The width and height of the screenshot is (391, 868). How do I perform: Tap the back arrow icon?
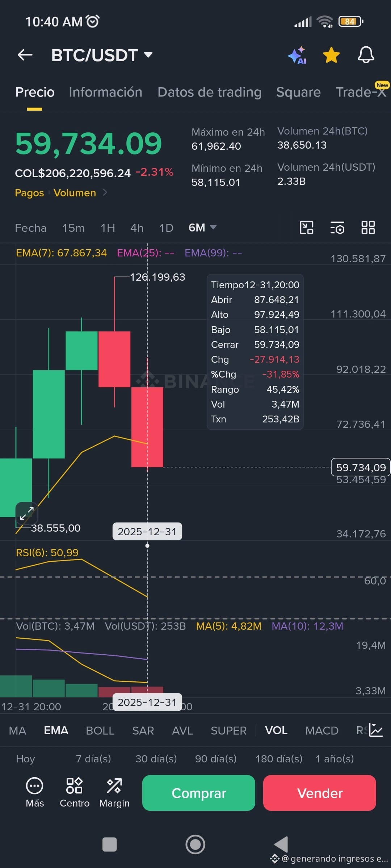(x=25, y=55)
